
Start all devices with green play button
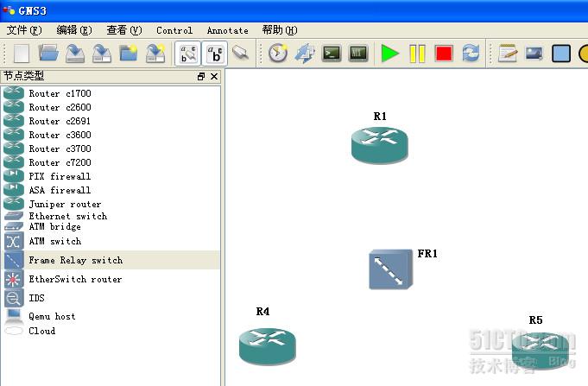389,54
